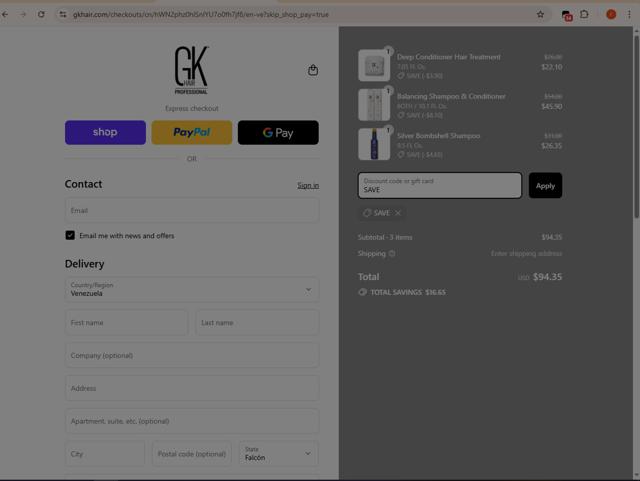Open the State Falcón dropdown

(278, 454)
